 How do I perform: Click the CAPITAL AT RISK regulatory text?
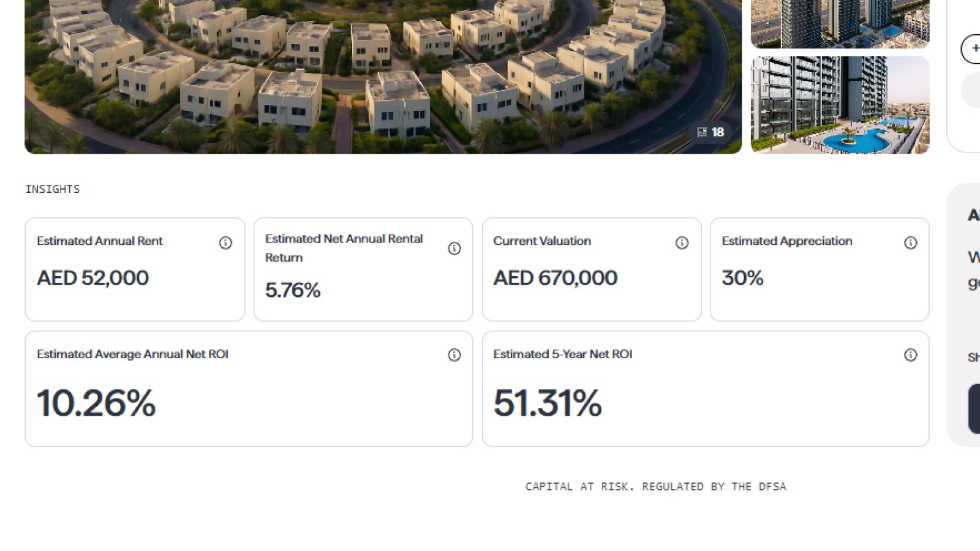655,486
